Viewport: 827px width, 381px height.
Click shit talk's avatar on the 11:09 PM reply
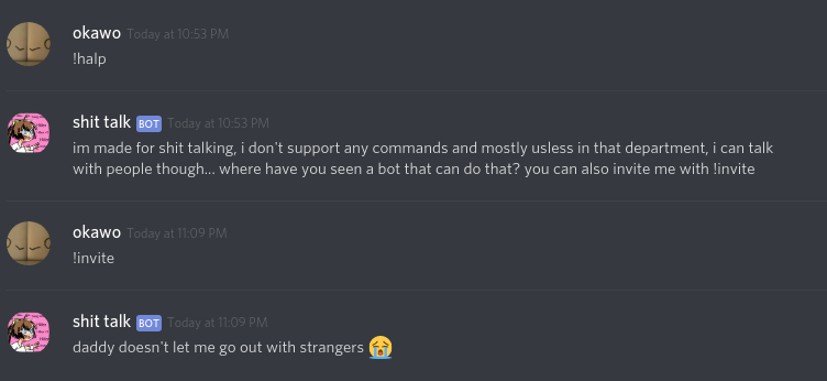pos(28,332)
